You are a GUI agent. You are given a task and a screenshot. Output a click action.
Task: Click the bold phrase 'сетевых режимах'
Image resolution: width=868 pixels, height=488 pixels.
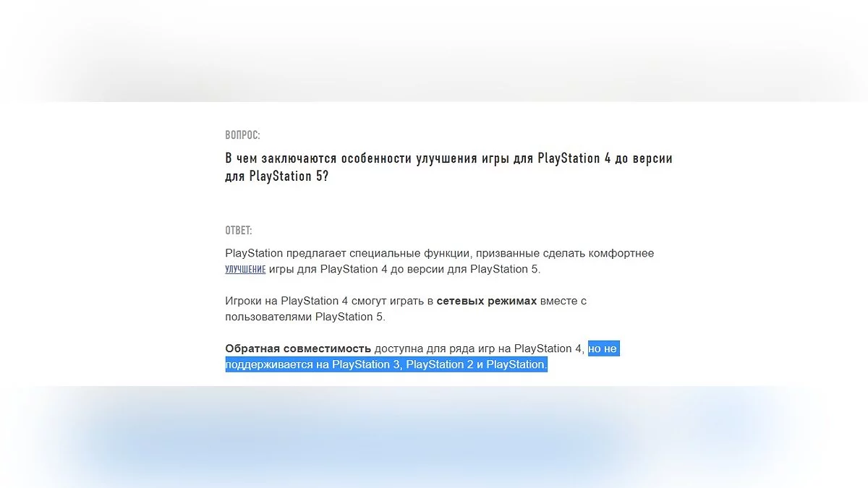[487, 301]
